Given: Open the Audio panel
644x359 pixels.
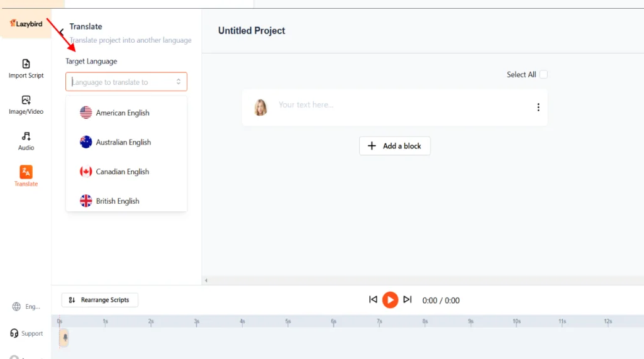Looking at the screenshot, I should [26, 140].
